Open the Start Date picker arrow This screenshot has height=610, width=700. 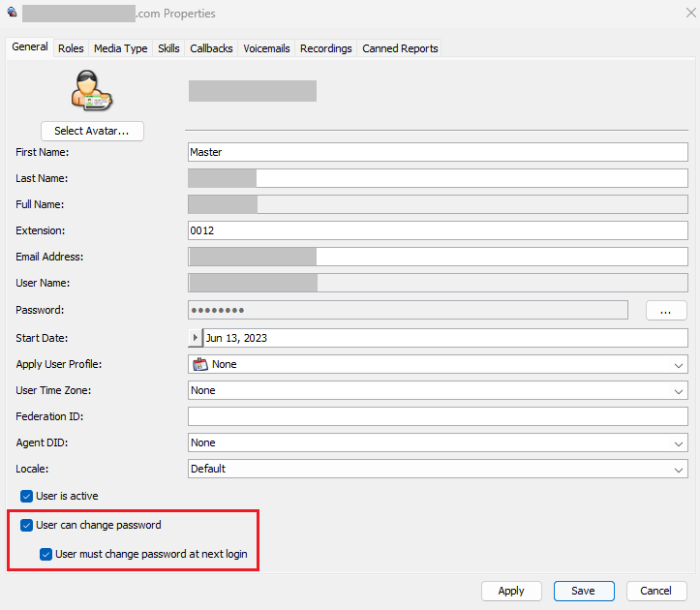[195, 338]
